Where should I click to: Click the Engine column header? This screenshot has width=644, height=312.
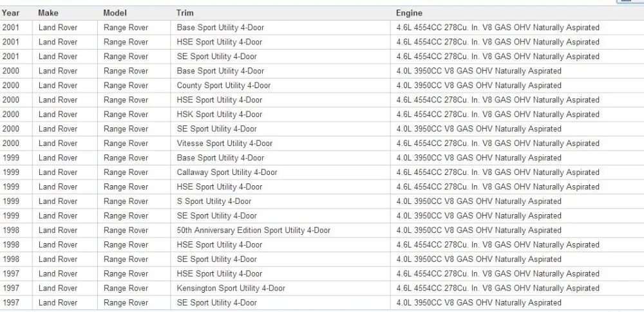pos(409,13)
